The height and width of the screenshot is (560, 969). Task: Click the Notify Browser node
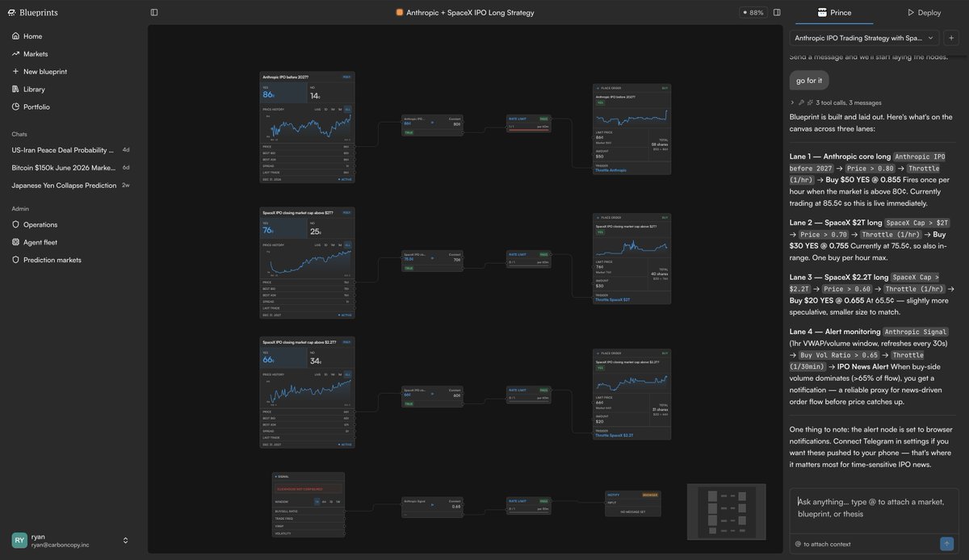(632, 503)
